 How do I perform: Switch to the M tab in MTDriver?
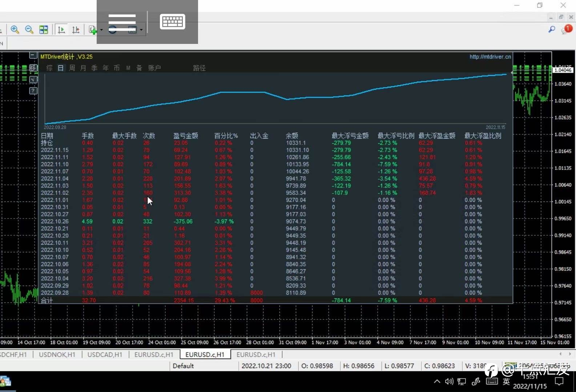tap(128, 68)
